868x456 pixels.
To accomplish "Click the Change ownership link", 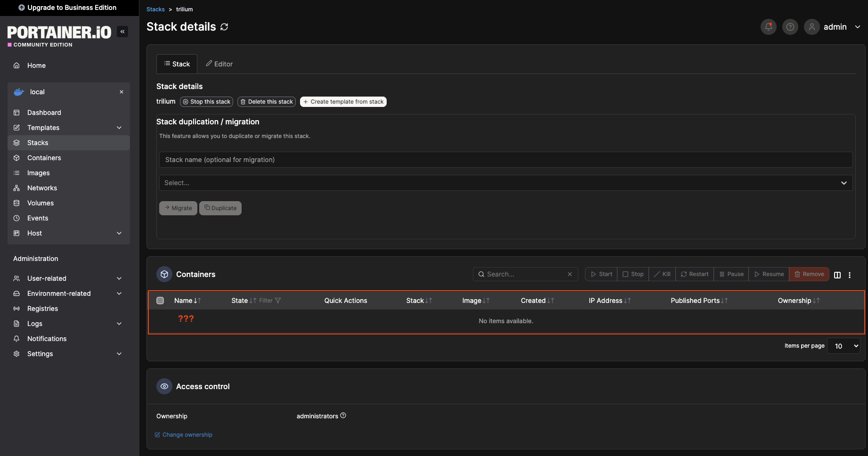I will [x=187, y=435].
